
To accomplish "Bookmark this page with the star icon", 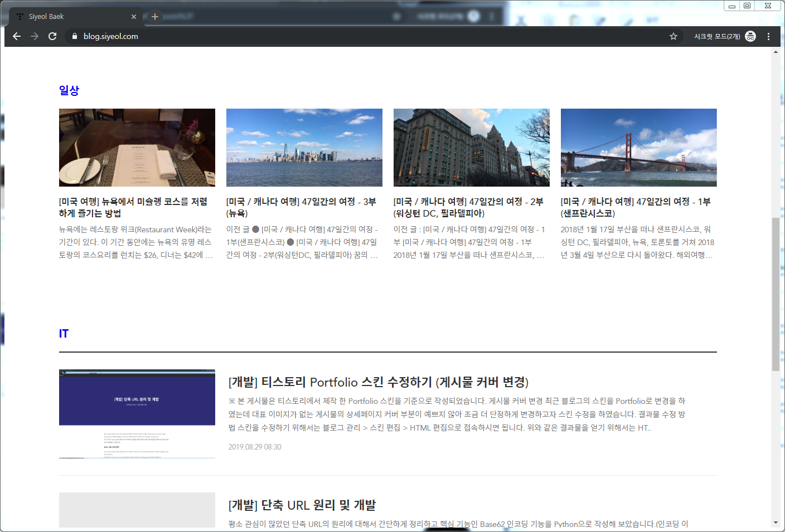I will 673,36.
